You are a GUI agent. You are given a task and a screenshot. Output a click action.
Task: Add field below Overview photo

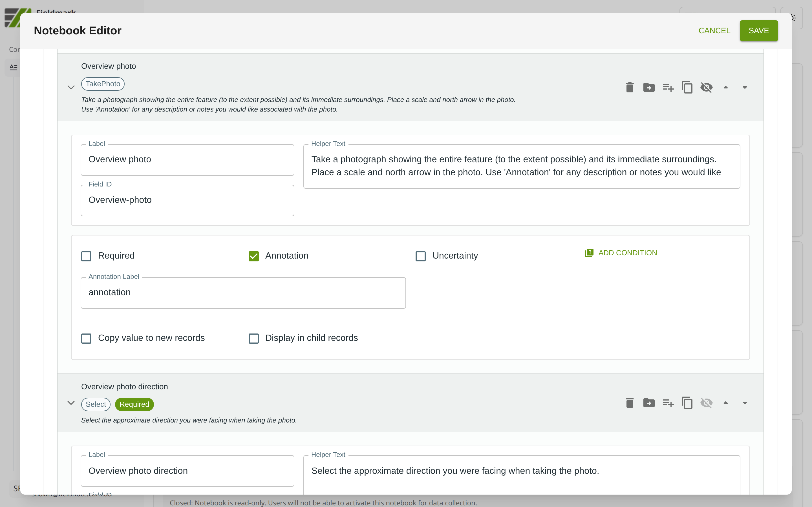click(x=668, y=88)
